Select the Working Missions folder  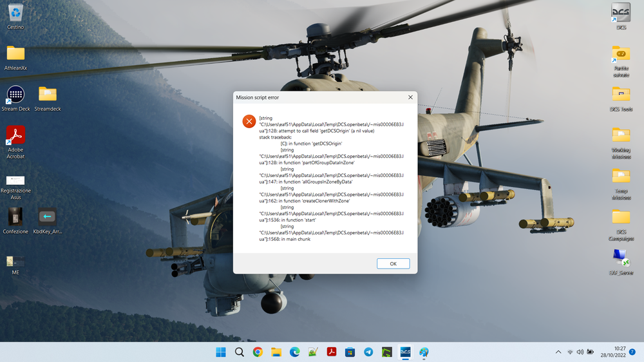[621, 143]
